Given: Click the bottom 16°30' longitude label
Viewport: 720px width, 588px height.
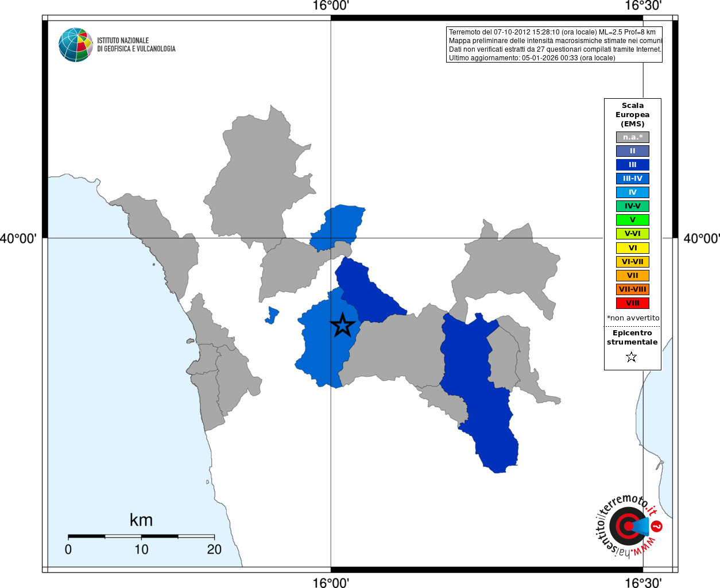Looking at the screenshot, I should (643, 582).
